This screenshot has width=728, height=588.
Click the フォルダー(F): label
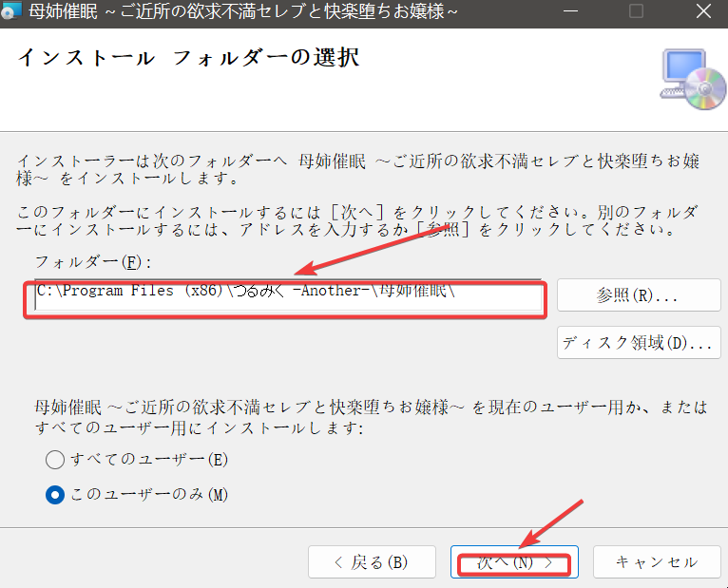[93, 262]
